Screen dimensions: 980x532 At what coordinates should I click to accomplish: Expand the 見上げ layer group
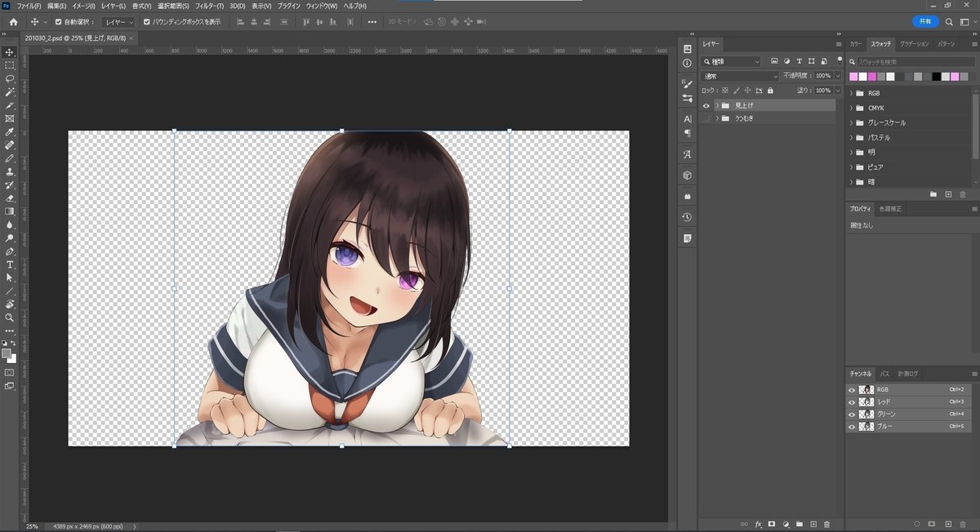click(716, 105)
